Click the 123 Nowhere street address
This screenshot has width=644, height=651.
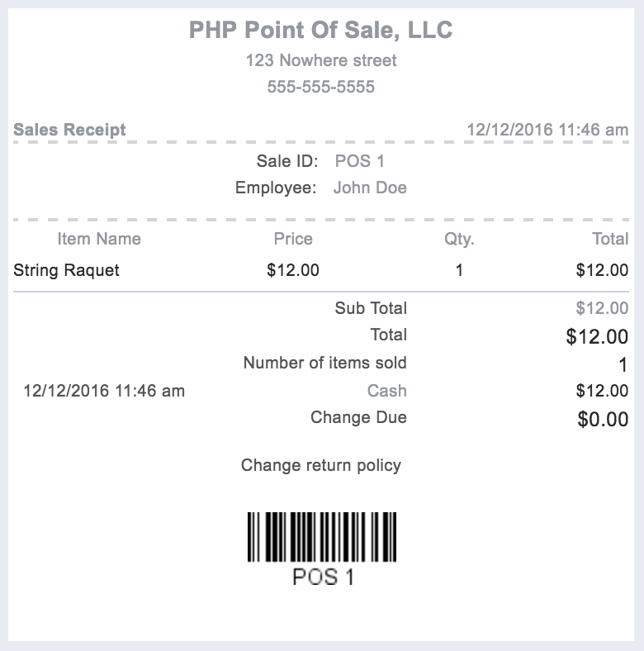321,60
